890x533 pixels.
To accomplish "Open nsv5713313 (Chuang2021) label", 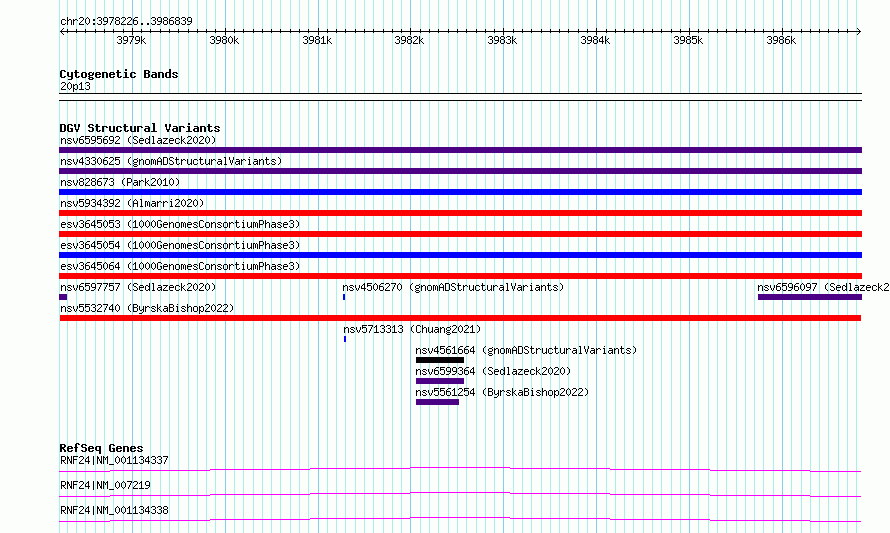I will click(x=412, y=329).
